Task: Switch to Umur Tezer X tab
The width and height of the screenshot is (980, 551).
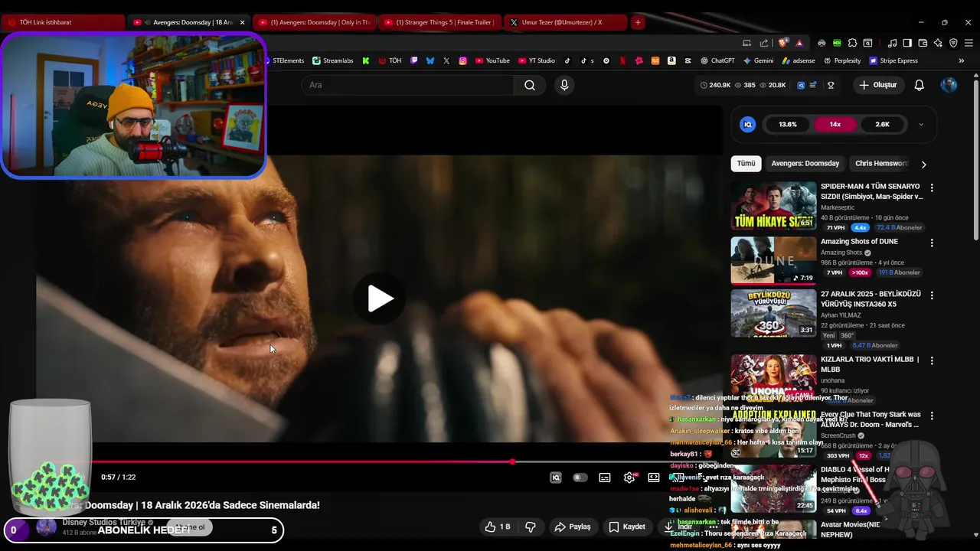Action: pyautogui.click(x=566, y=22)
